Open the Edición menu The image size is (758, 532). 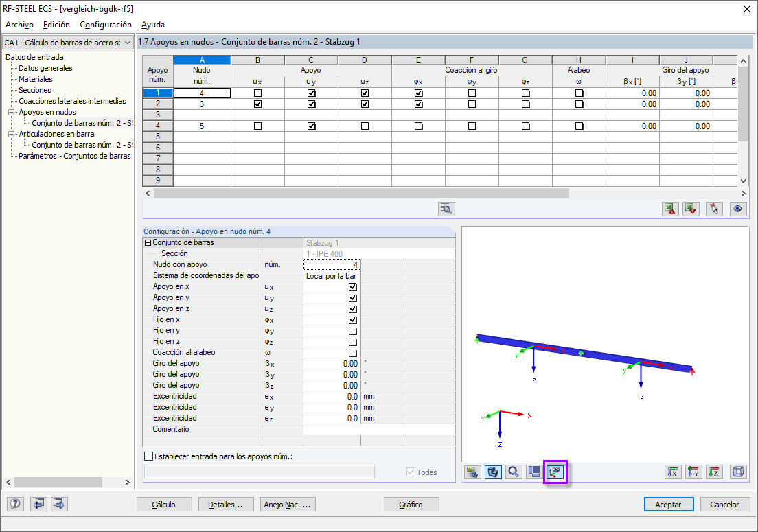click(x=56, y=25)
